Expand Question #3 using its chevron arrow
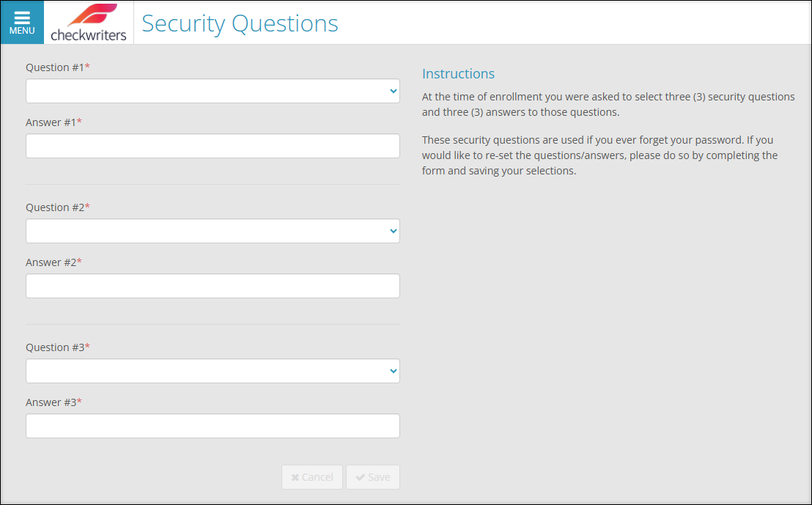Viewport: 812px width, 505px height. pos(393,371)
